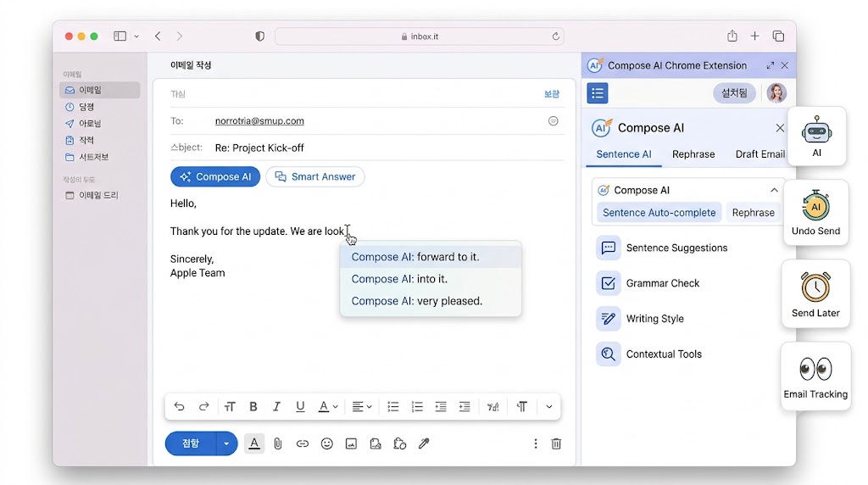Select suggestion 'forward to it.'
The height and width of the screenshot is (485, 868).
[x=431, y=257]
